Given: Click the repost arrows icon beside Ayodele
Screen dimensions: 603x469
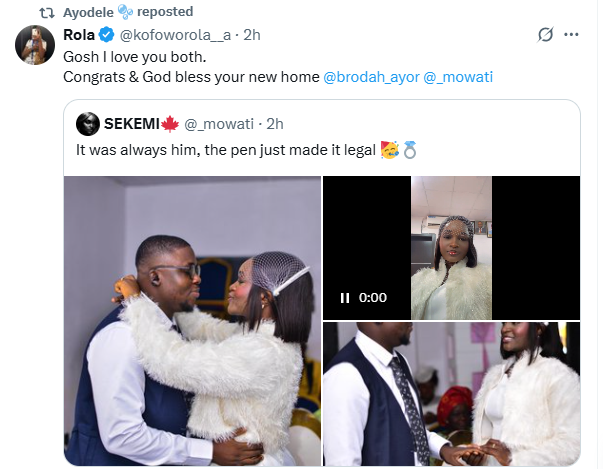Looking at the screenshot, I should tap(46, 11).
